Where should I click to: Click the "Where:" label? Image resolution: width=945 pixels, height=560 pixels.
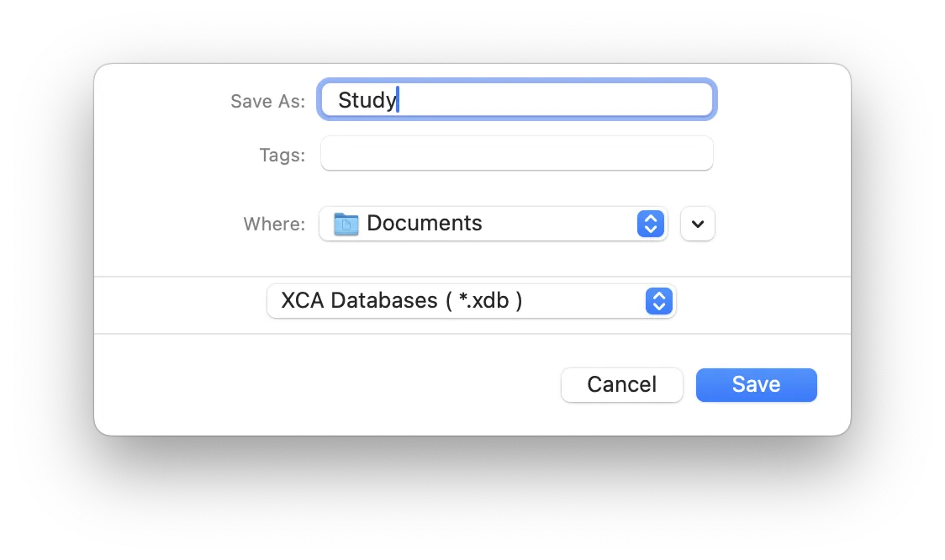click(274, 225)
